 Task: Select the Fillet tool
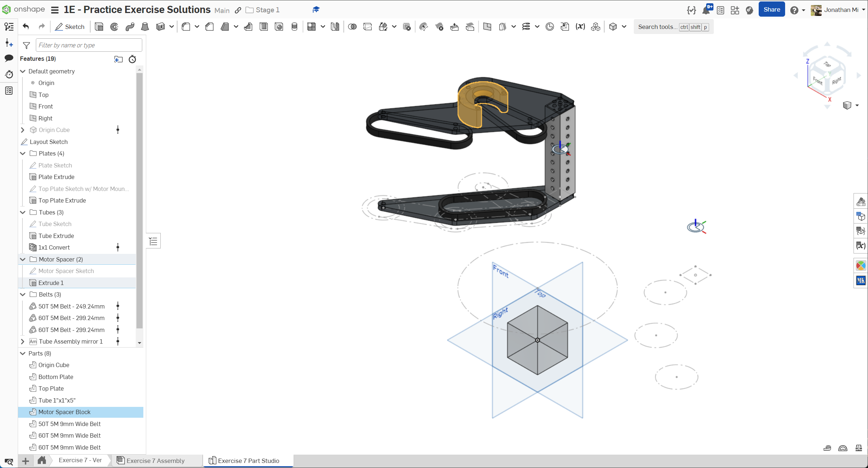click(x=186, y=27)
